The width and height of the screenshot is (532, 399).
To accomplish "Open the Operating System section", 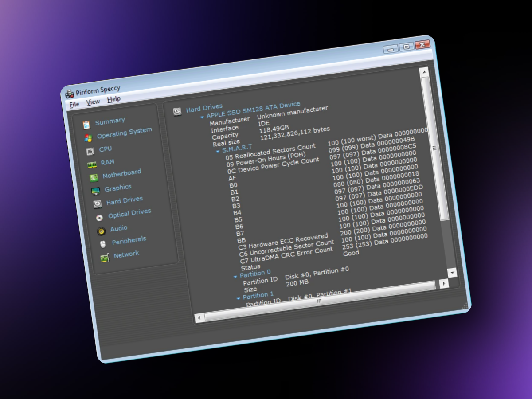I will click(x=125, y=133).
